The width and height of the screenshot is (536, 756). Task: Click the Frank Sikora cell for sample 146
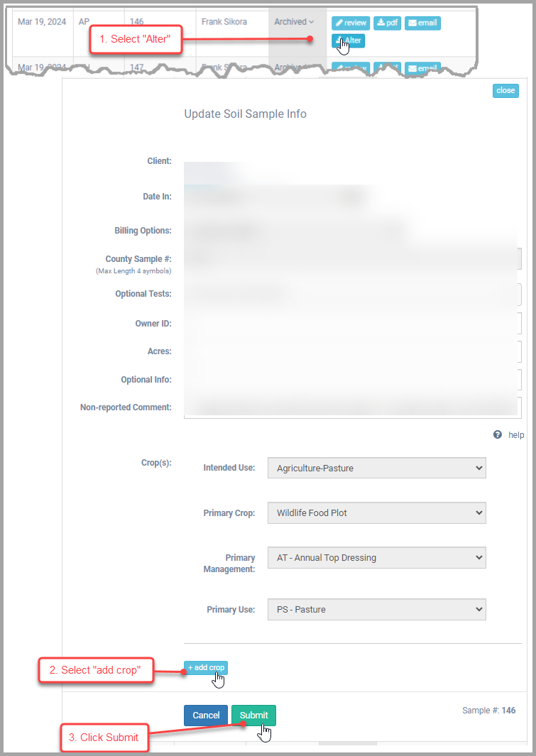pos(224,22)
